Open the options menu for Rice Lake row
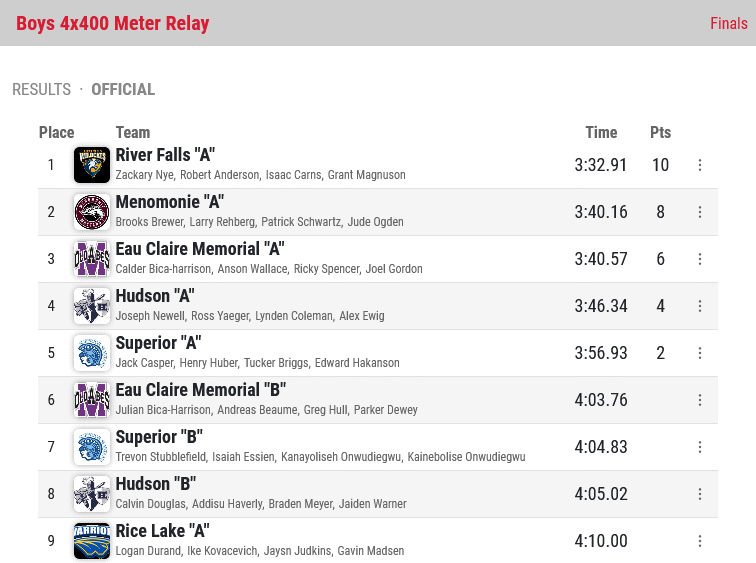This screenshot has height=563, width=756. tap(700, 541)
